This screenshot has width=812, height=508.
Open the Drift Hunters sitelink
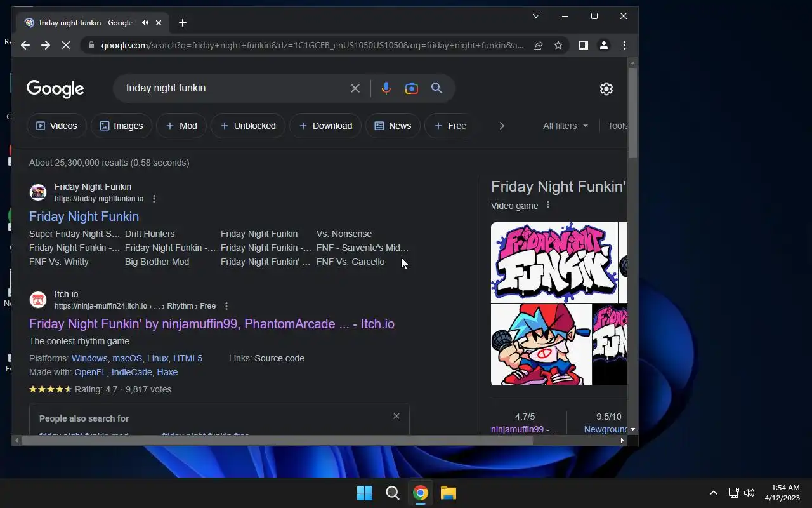[x=150, y=234]
